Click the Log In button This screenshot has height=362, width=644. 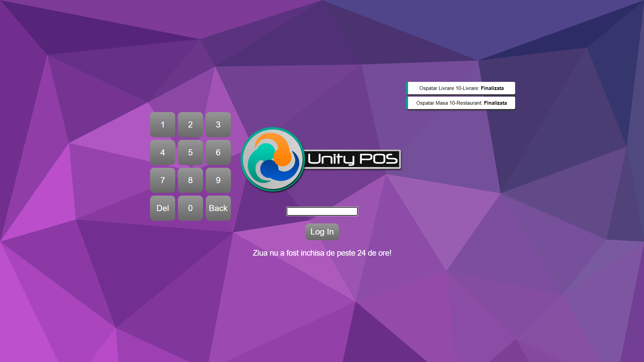pyautogui.click(x=322, y=232)
